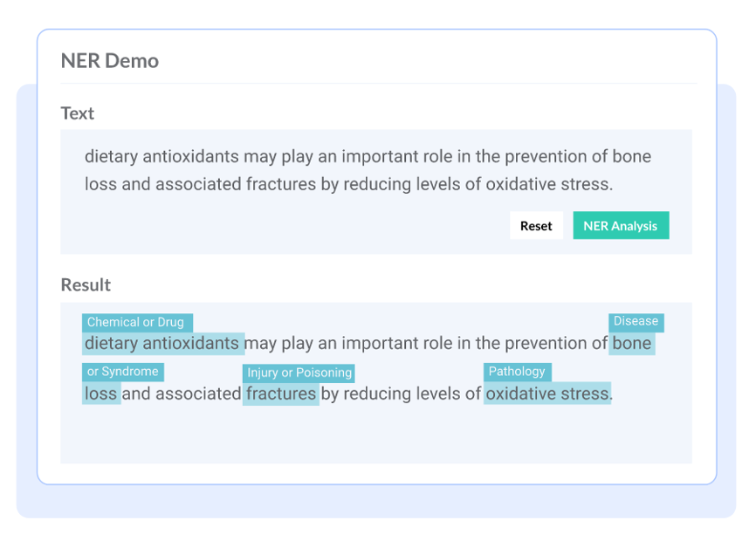Select highlighted 'oxidative stress' in Result
Image resolution: width=756 pixels, height=534 pixels.
coord(547,394)
